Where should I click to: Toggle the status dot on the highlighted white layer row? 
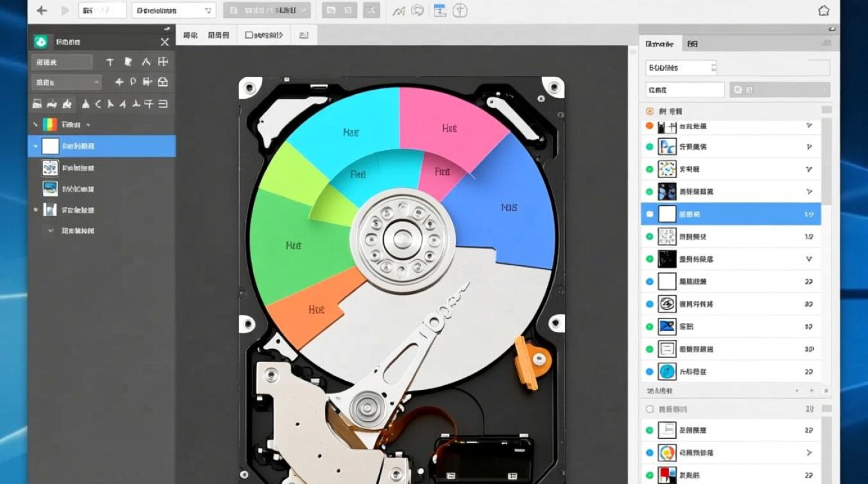(x=649, y=214)
